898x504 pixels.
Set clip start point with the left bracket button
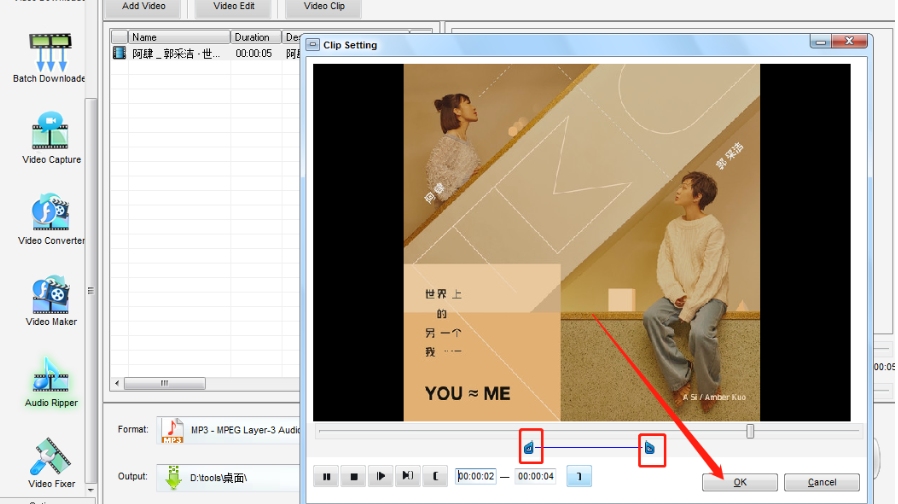click(x=435, y=477)
